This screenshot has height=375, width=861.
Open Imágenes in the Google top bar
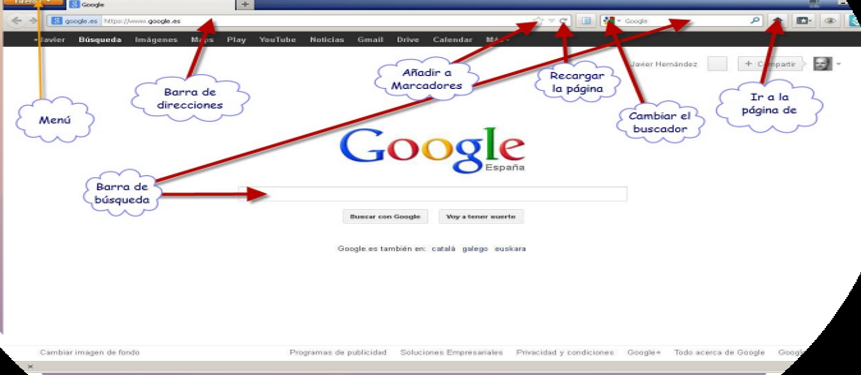(156, 40)
